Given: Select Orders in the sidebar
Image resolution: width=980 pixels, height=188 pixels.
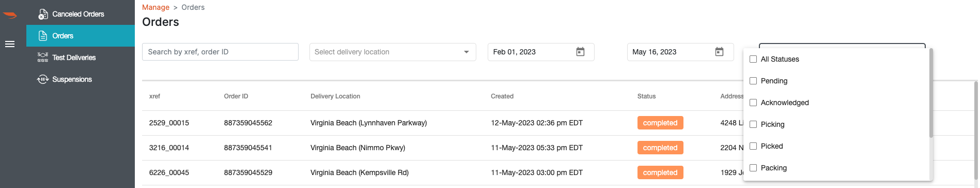Looking at the screenshot, I should click(81, 36).
